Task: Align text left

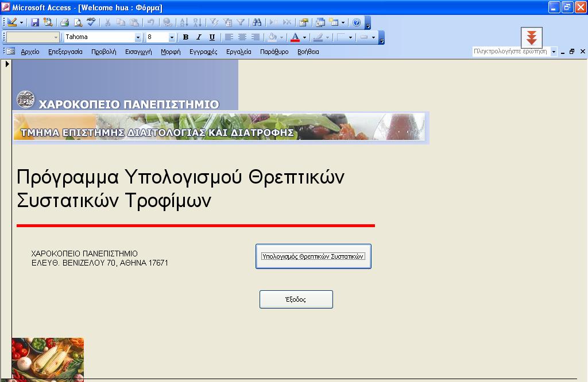Action: [229, 37]
